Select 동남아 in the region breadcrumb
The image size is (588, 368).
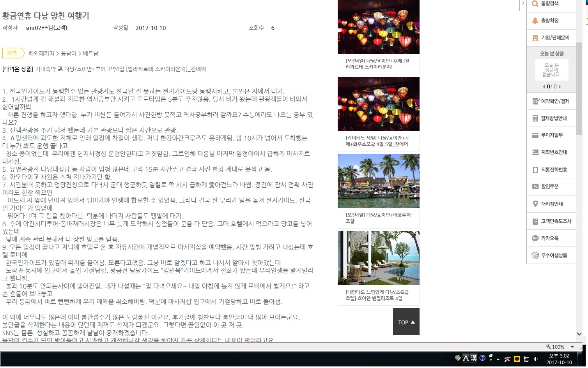(x=68, y=53)
